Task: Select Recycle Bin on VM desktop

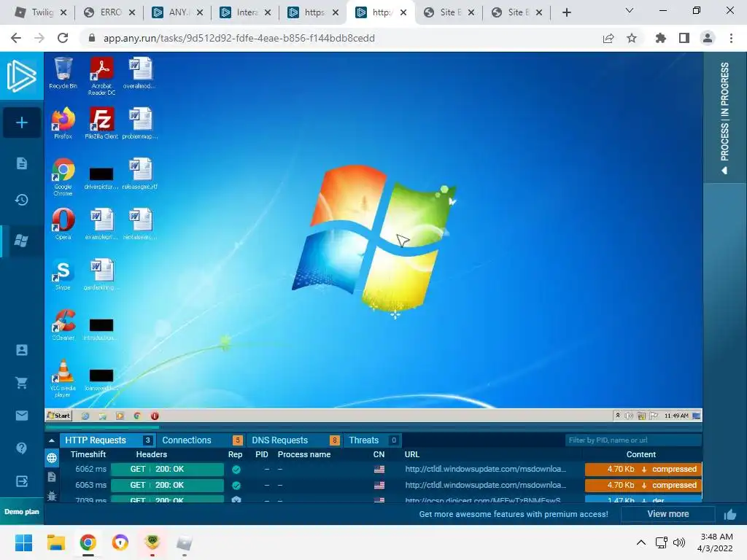Action: (x=63, y=73)
